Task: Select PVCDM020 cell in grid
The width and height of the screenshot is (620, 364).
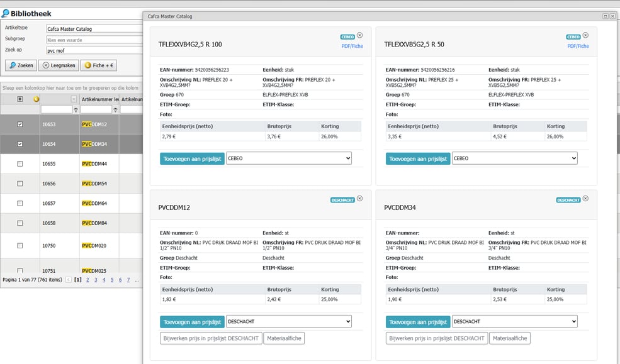Action: coord(99,245)
